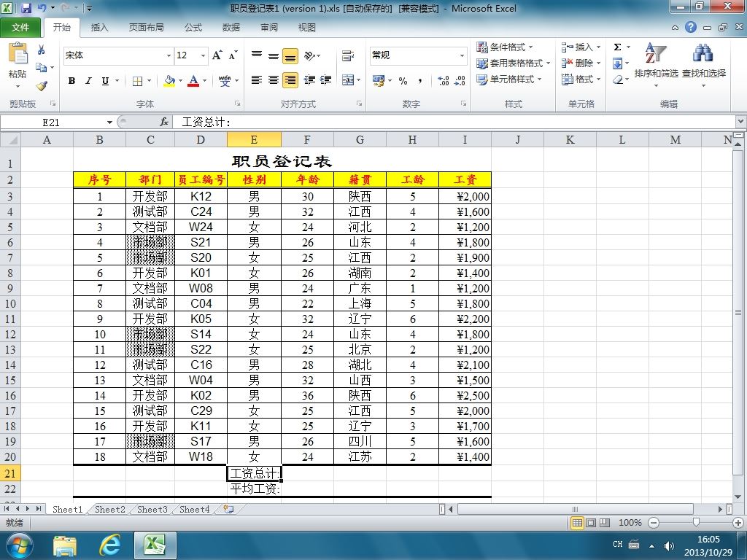This screenshot has height=560, width=747.
Task: Toggle align text right
Action: 290,80
